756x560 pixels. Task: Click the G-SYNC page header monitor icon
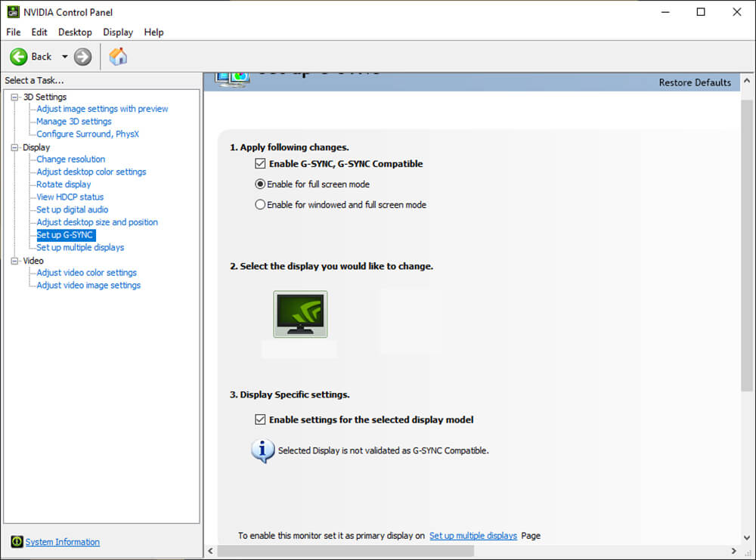coord(232,79)
